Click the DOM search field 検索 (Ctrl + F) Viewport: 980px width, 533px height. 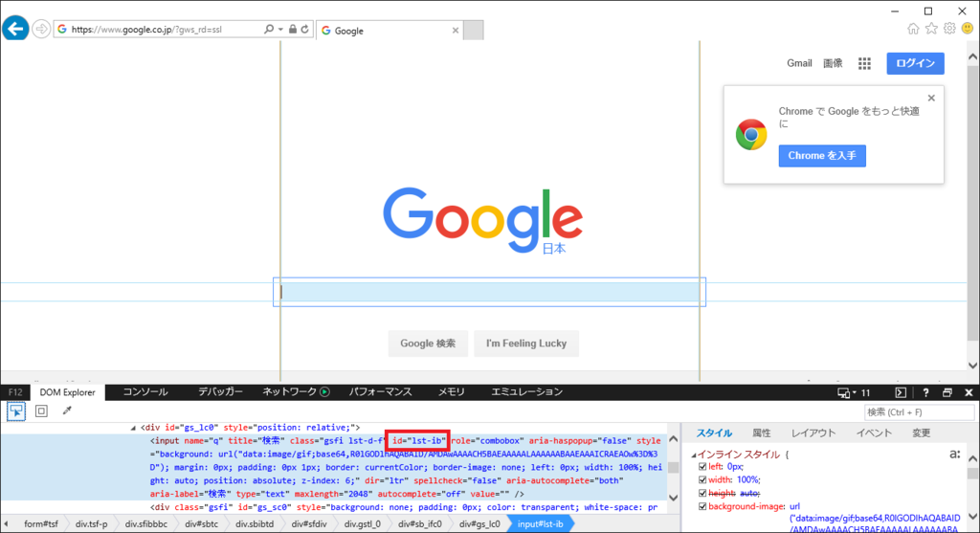click(920, 411)
